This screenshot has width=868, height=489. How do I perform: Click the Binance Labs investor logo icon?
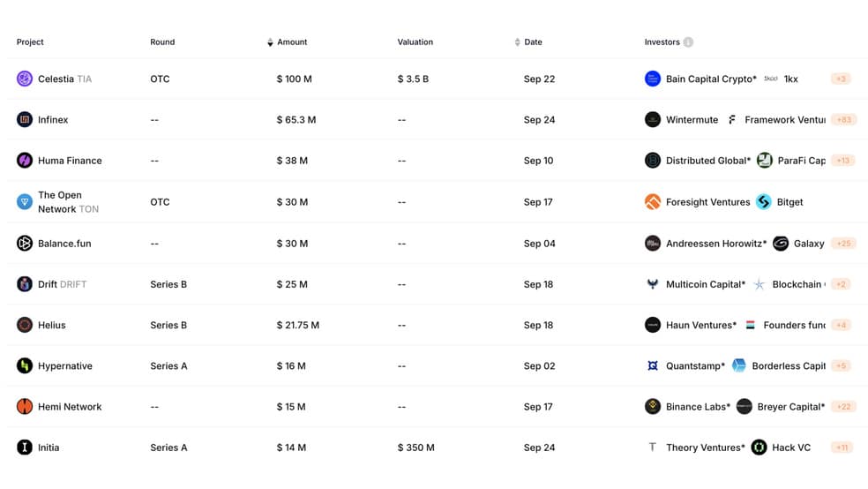[653, 407]
